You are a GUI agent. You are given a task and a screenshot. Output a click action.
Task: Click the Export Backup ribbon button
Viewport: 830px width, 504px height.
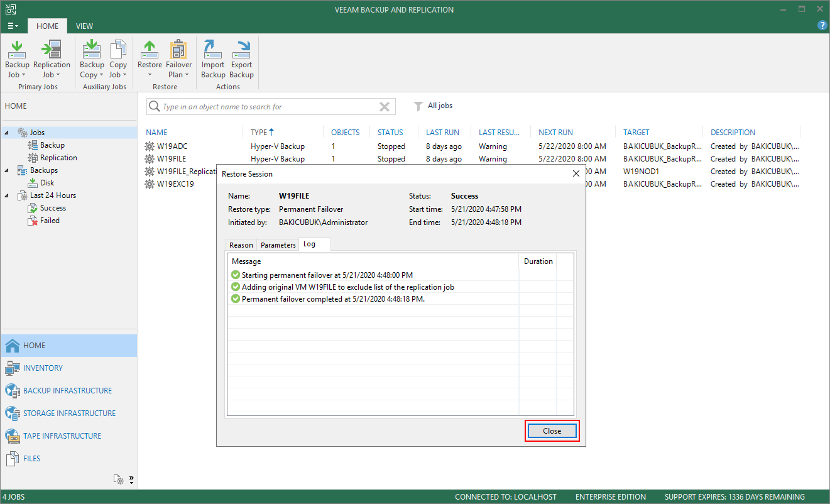(241, 60)
